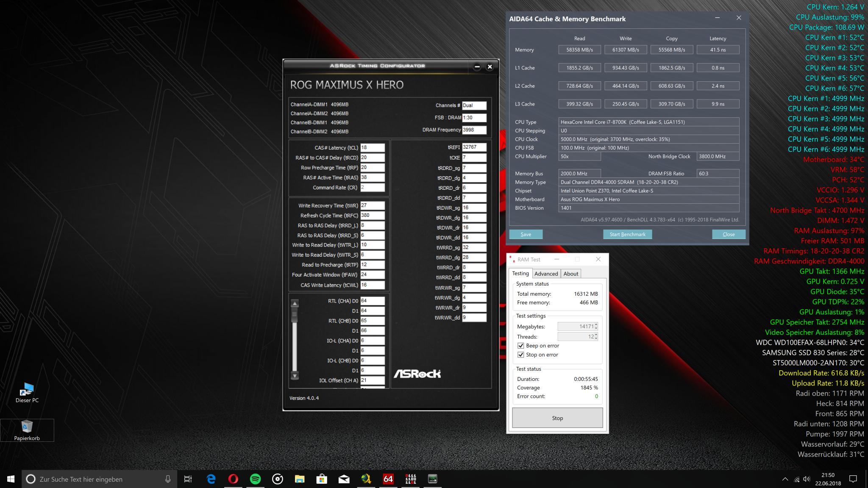This screenshot has width=868, height=488.
Task: Open the volume tray icon
Action: click(807, 479)
